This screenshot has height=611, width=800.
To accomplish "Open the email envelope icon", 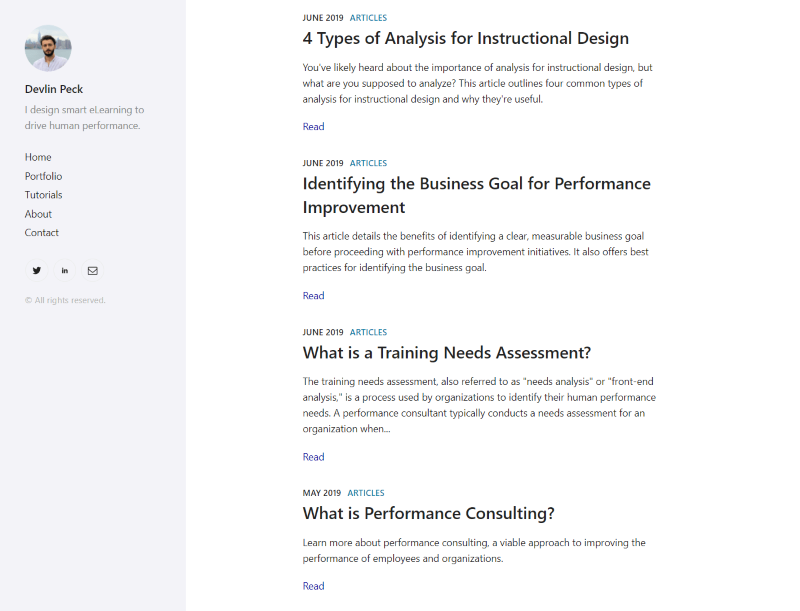I will point(92,270).
